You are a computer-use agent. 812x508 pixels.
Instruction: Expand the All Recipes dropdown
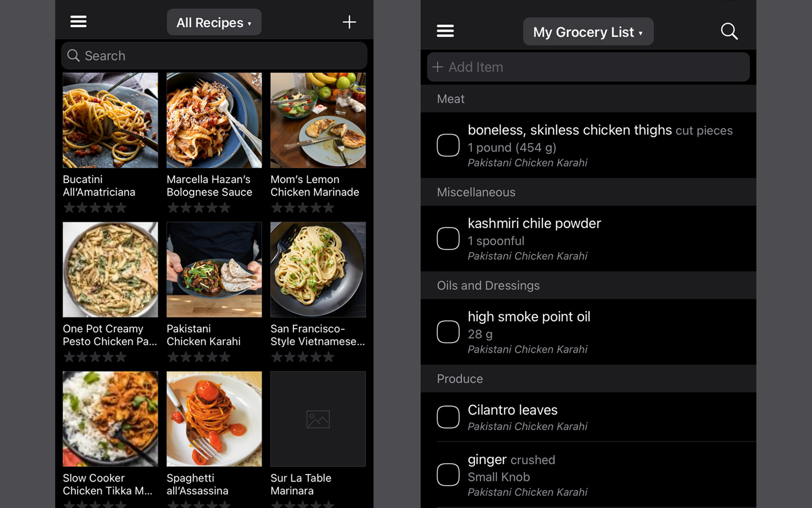click(x=214, y=22)
